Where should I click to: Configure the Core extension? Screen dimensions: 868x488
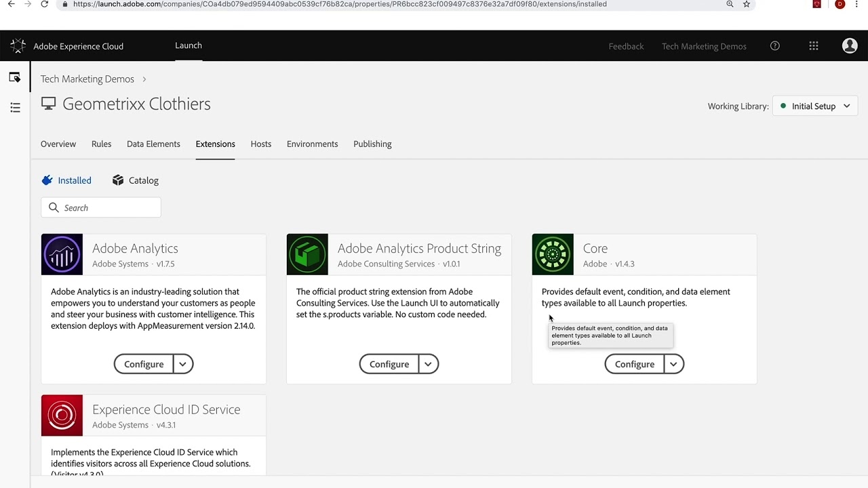[x=635, y=364]
